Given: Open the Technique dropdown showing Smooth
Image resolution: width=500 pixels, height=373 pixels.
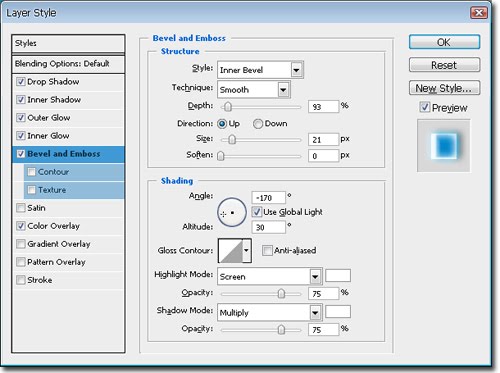Looking at the screenshot, I should pos(254,89).
